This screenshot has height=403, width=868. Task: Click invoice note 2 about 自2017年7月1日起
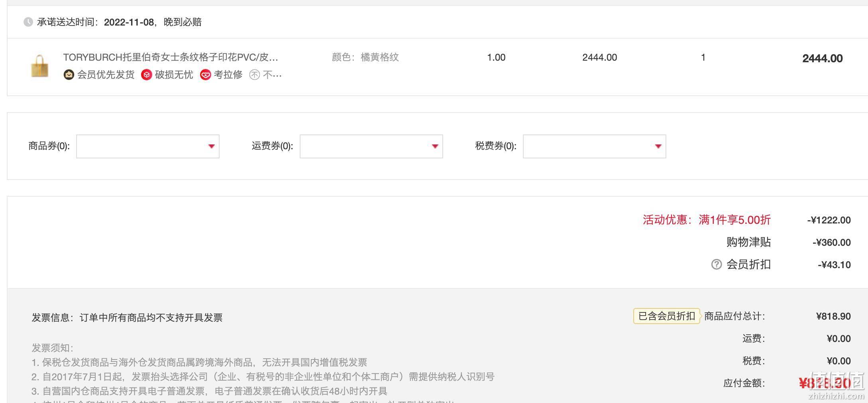coord(263,377)
